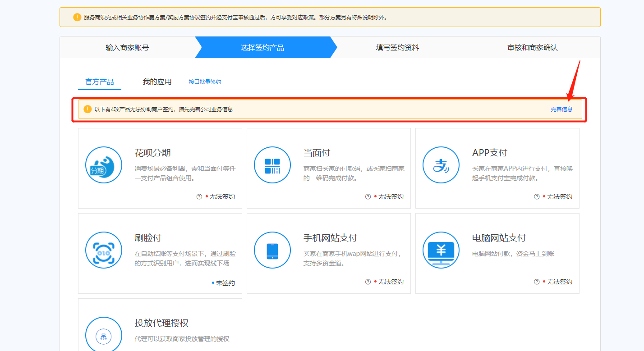Screen dimensions: 644x351
Task: Click 电脑网站付款，资金马上到账 text
Action: pos(513,254)
